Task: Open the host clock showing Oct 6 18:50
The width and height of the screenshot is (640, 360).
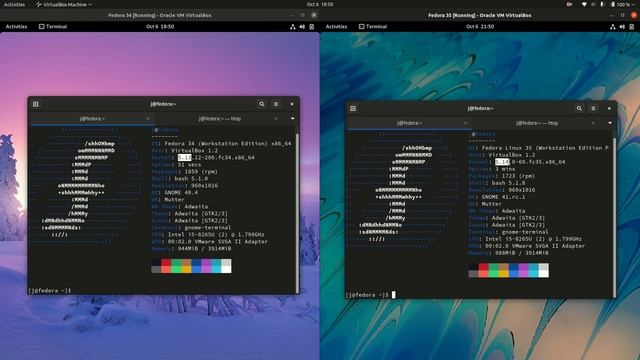Action: click(320, 4)
